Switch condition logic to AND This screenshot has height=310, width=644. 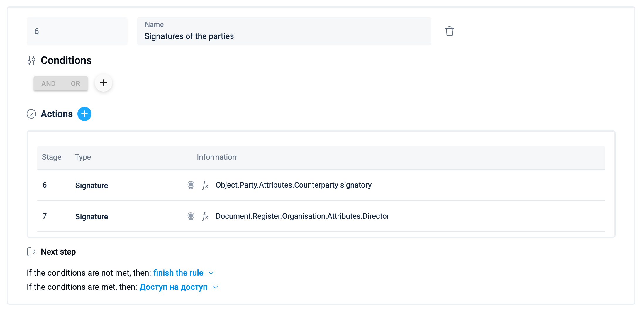(48, 84)
